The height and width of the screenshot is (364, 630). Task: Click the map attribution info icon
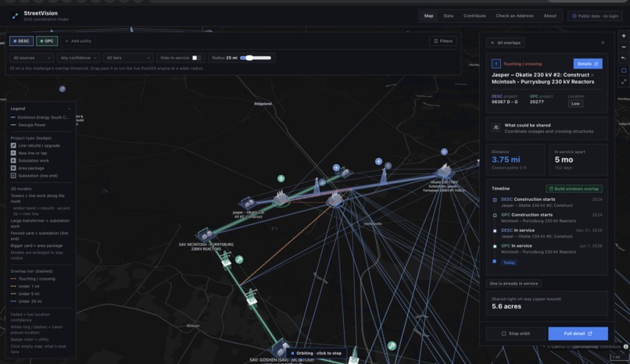click(625, 347)
